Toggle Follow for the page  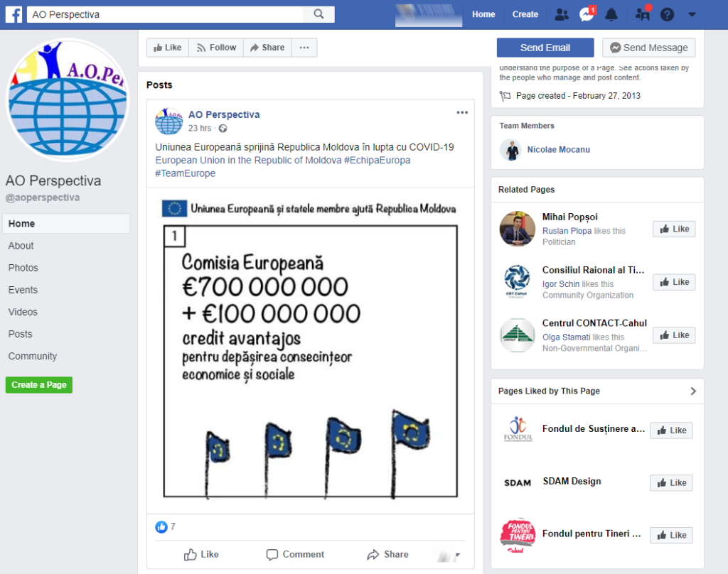click(216, 48)
